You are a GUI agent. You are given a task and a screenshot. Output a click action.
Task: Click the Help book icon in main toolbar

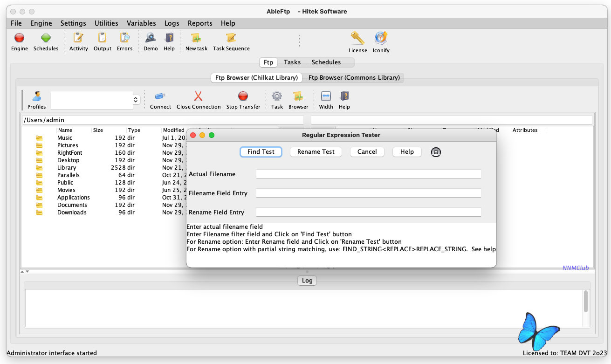coord(169,38)
